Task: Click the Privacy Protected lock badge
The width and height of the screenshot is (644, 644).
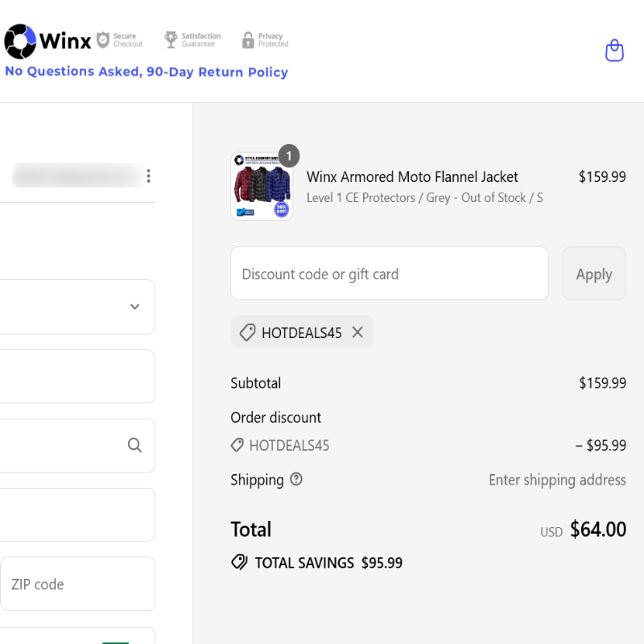Action: click(x=266, y=40)
